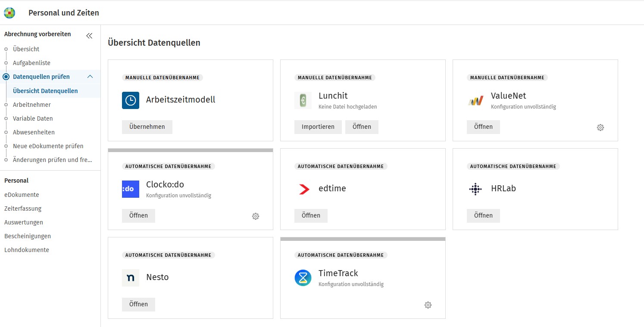Open Auswertungen menu item
The image size is (644, 327).
[x=24, y=222]
